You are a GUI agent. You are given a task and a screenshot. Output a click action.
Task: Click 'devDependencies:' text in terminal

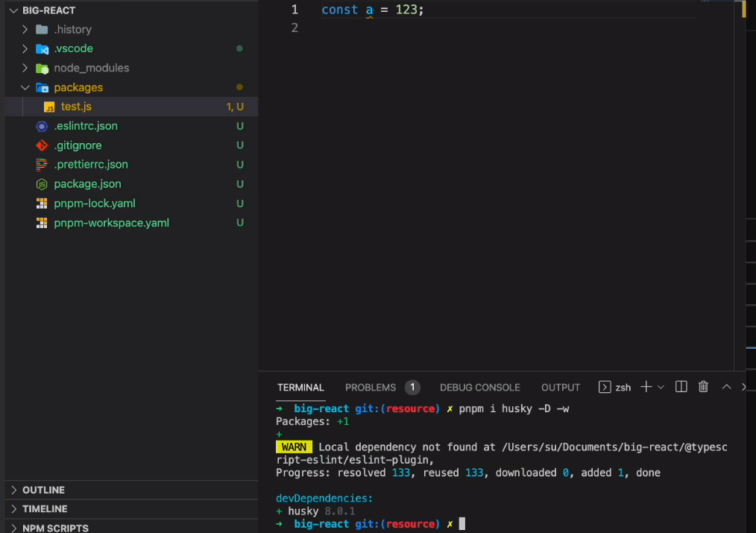coord(324,498)
